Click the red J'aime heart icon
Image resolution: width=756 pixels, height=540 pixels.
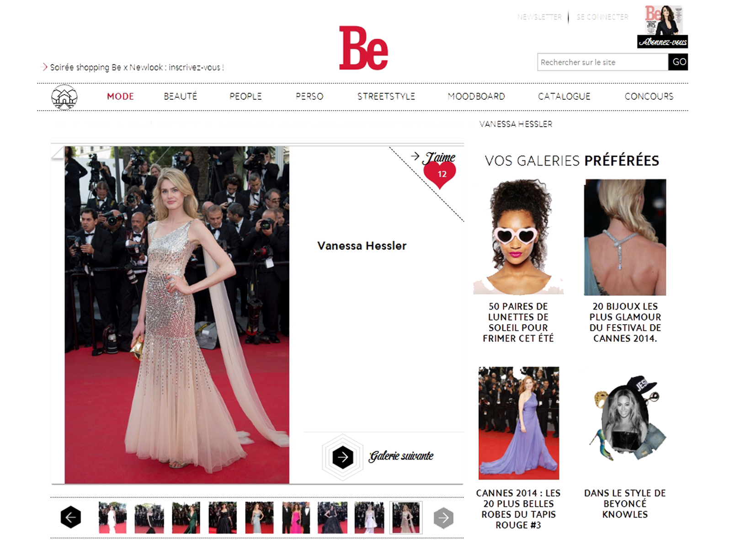tap(440, 174)
